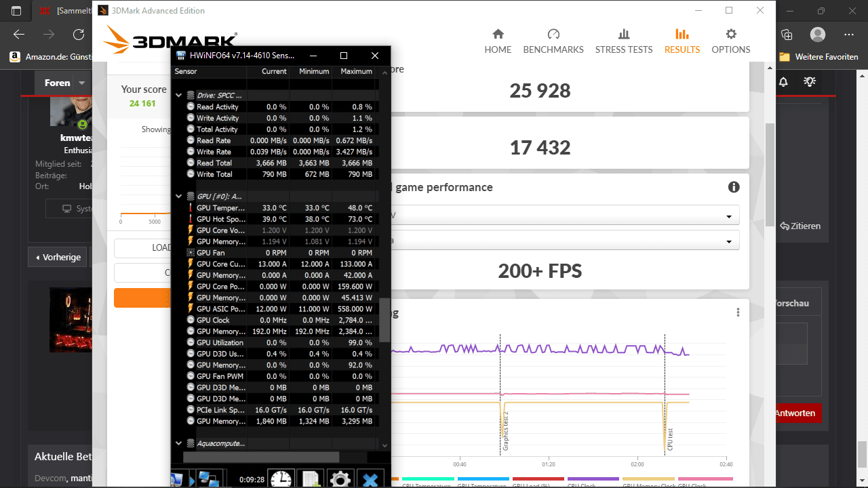
Task: Select the GPU Clock sensor row
Action: (x=274, y=320)
